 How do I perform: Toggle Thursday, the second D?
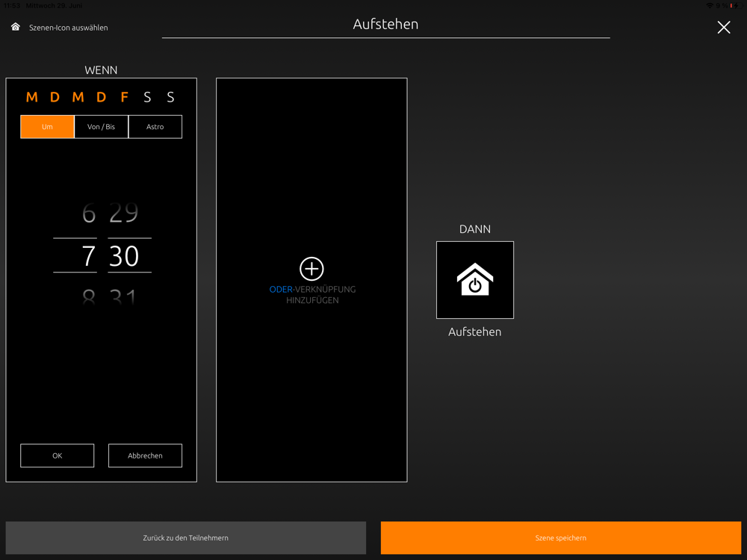(x=101, y=97)
